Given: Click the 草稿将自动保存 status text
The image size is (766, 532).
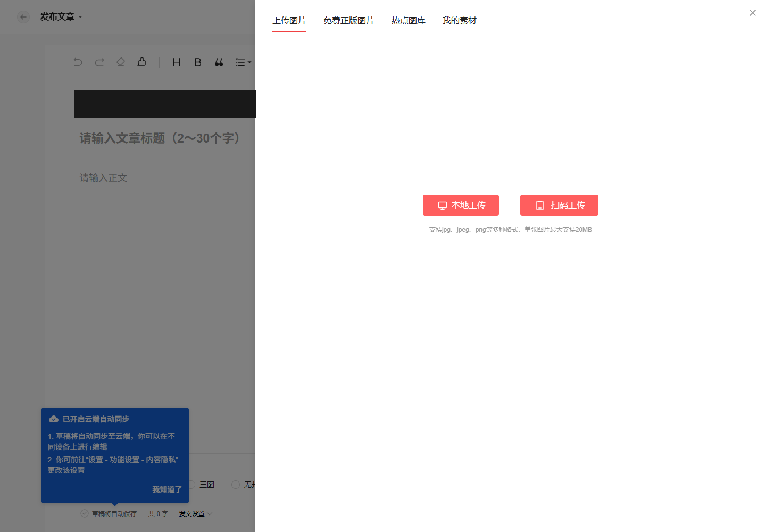Looking at the screenshot, I should point(114,514).
